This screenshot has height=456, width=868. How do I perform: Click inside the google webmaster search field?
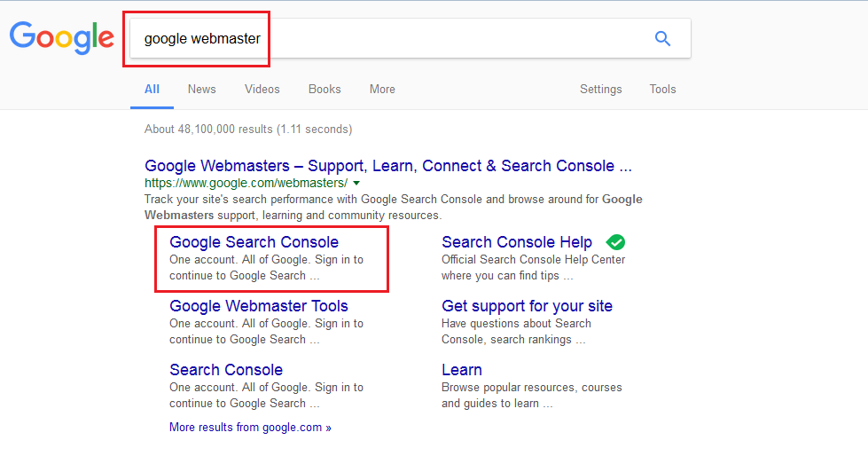(x=390, y=38)
